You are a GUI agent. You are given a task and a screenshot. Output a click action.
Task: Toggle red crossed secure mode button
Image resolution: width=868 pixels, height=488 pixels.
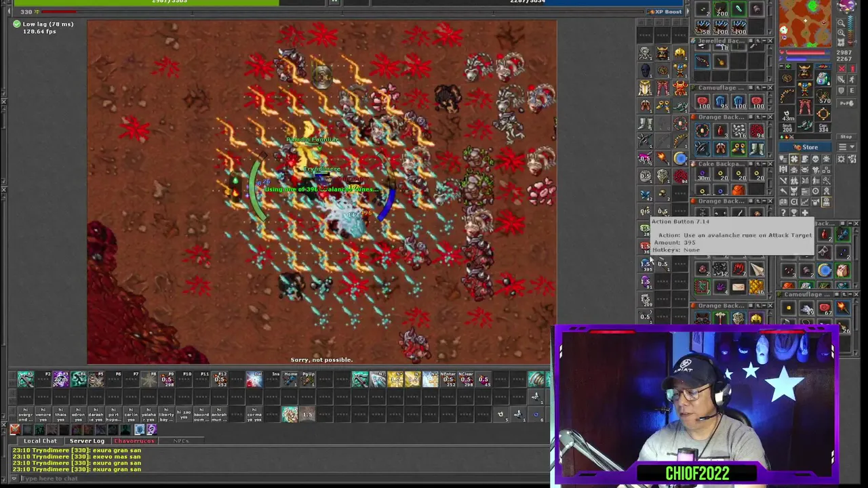click(842, 68)
